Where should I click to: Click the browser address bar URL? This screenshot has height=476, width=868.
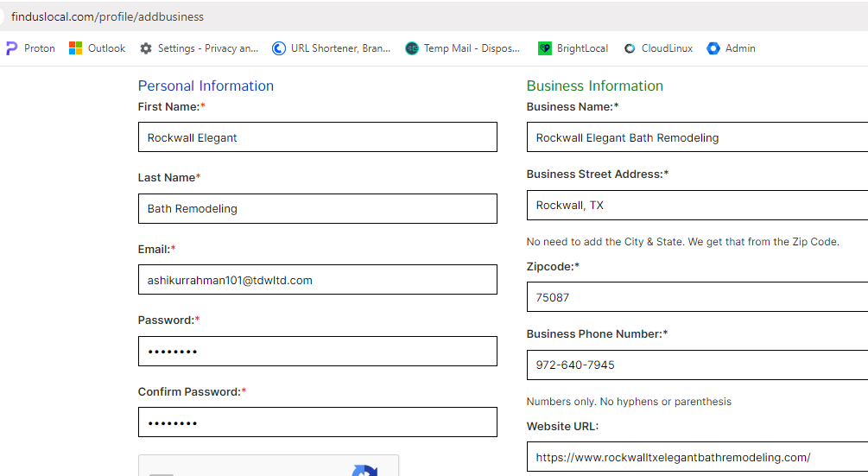(107, 16)
